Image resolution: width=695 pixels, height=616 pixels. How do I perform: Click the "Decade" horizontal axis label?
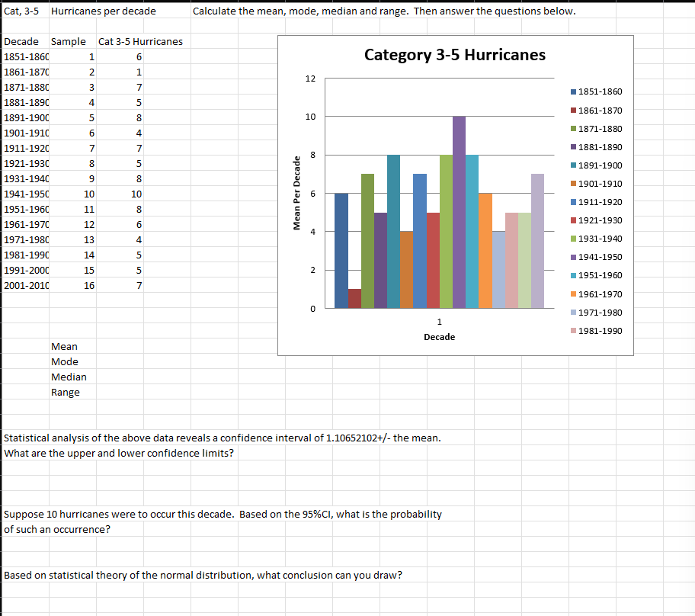pyautogui.click(x=439, y=336)
